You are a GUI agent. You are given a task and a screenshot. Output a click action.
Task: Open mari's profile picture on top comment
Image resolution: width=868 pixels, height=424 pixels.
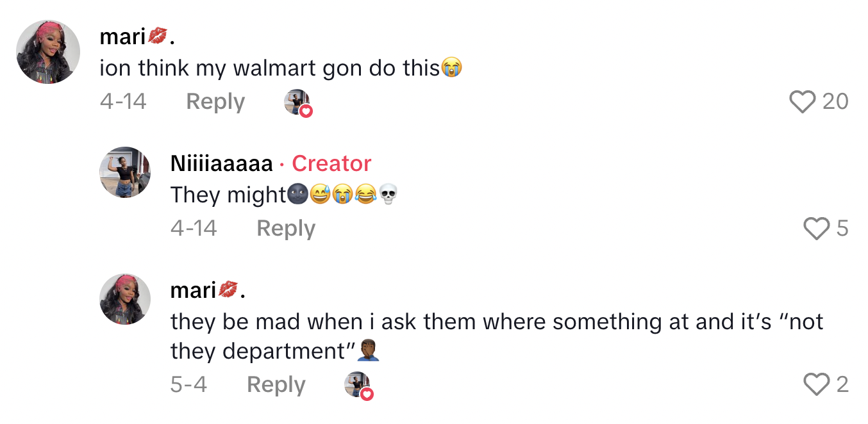(48, 52)
